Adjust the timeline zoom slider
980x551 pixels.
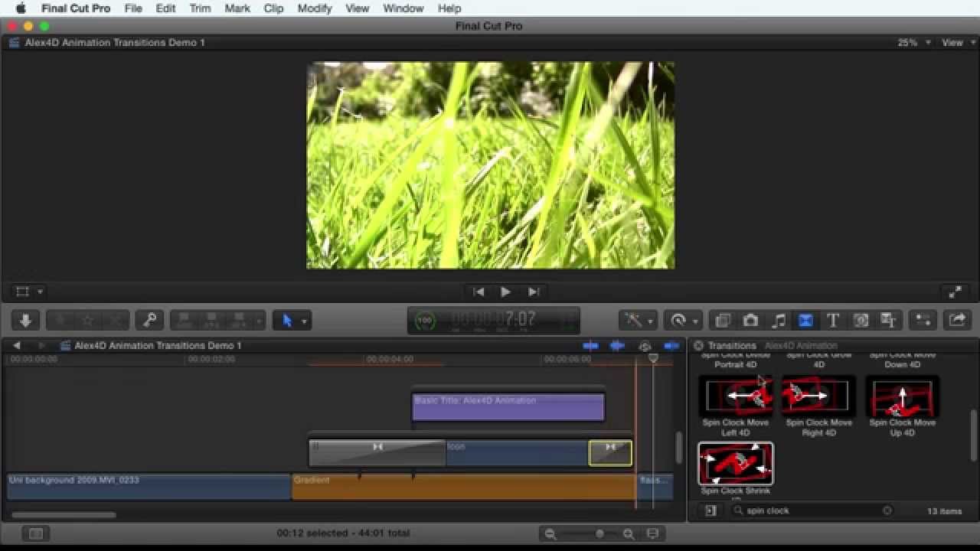pyautogui.click(x=599, y=534)
